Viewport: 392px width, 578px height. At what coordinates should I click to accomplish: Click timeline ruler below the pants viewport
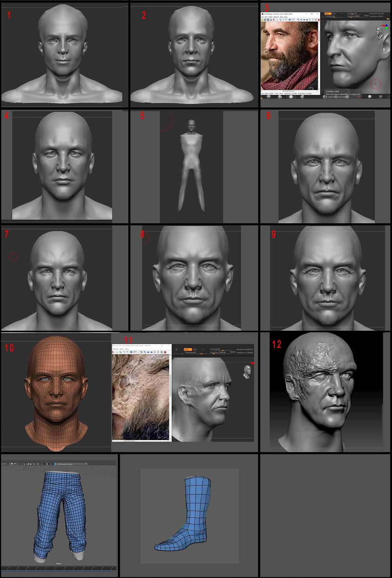click(59, 568)
